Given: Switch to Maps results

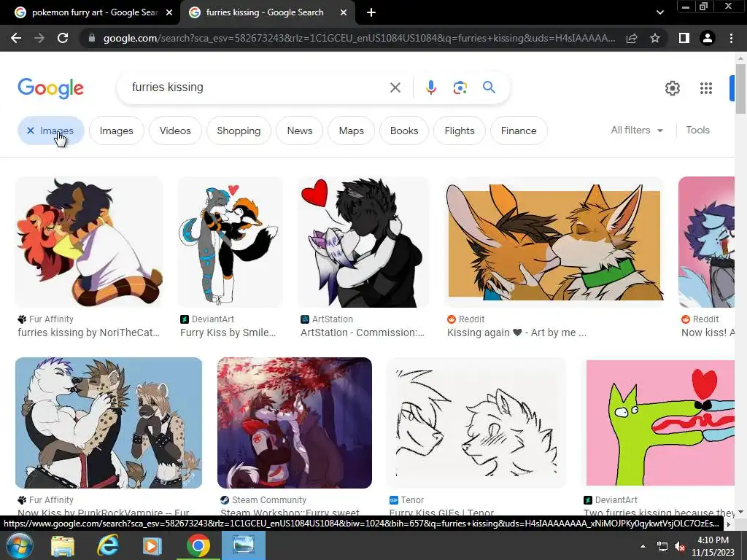Looking at the screenshot, I should (x=351, y=131).
